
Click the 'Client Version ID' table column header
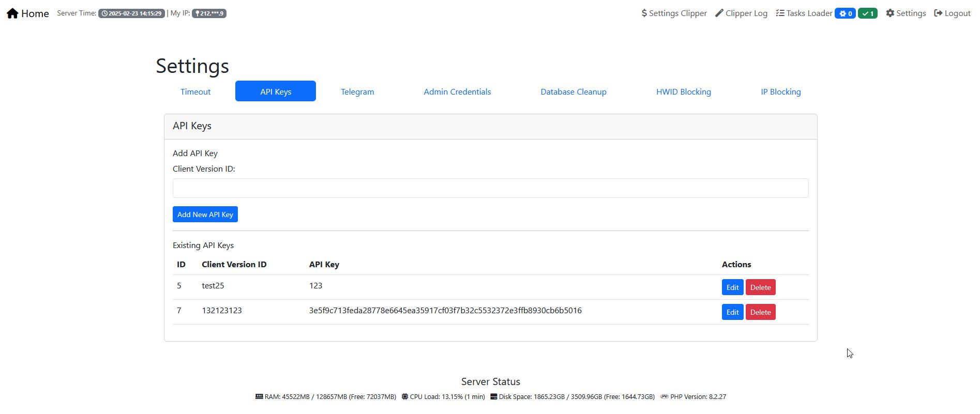click(x=234, y=265)
